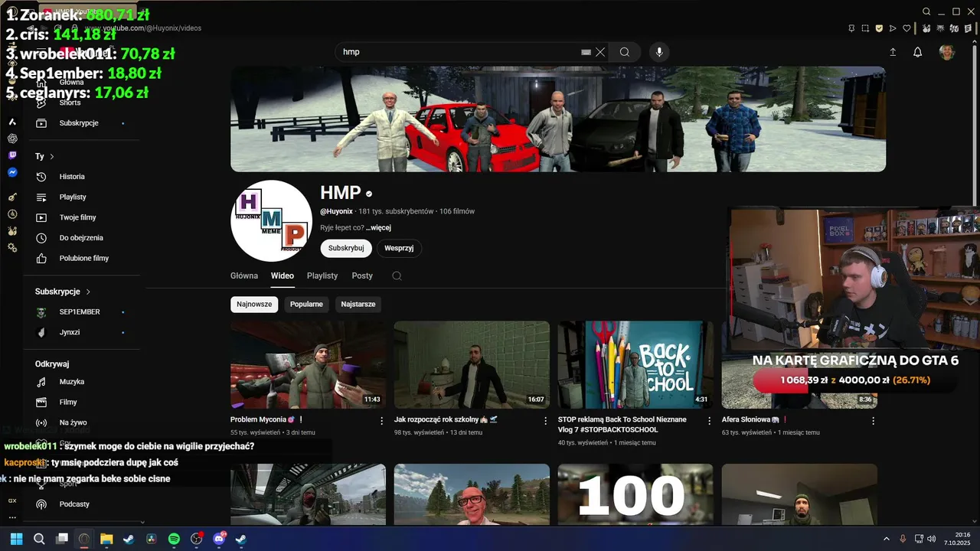Select the Popularne sort chip
This screenshot has width=980, height=551.
[306, 305]
